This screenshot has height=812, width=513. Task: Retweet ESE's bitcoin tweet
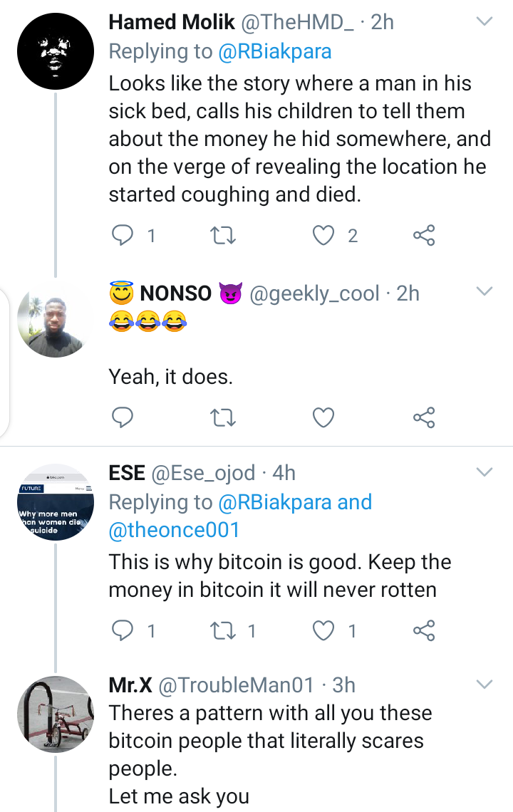[x=224, y=630]
